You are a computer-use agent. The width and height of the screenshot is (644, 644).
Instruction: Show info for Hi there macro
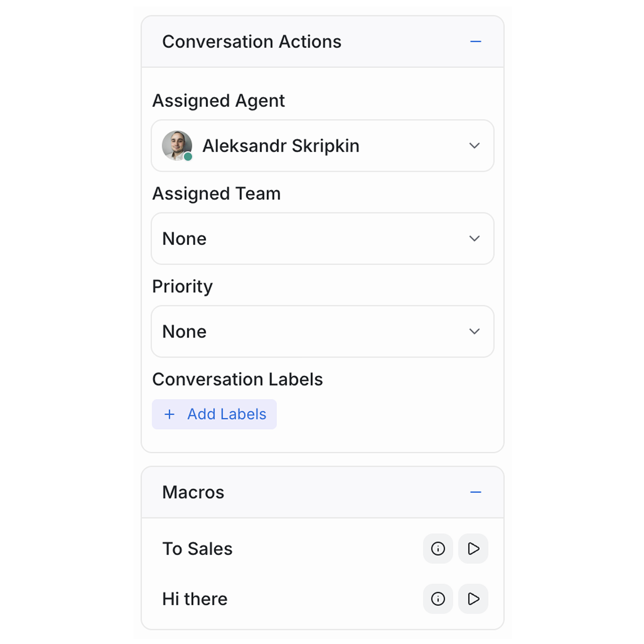coord(438,599)
